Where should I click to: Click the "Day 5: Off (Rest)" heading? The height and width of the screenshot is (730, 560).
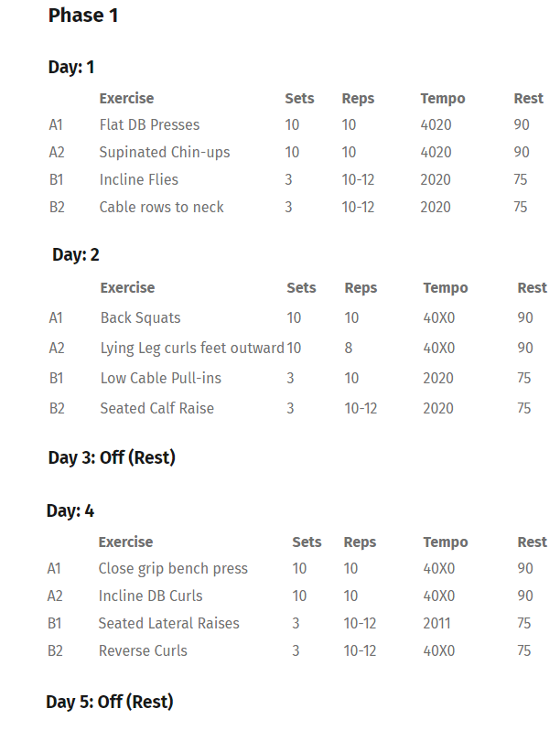pyautogui.click(x=110, y=702)
